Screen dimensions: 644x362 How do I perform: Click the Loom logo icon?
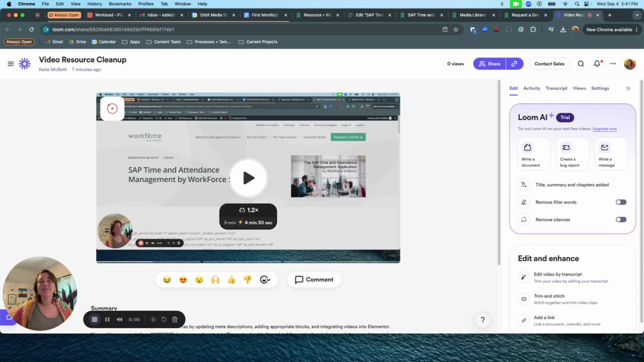click(25, 64)
